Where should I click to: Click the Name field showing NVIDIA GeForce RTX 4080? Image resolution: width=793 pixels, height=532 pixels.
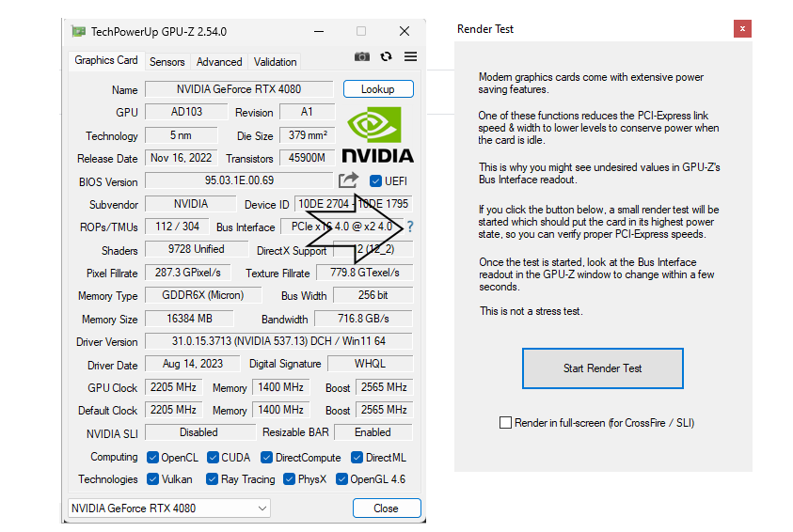click(239, 89)
